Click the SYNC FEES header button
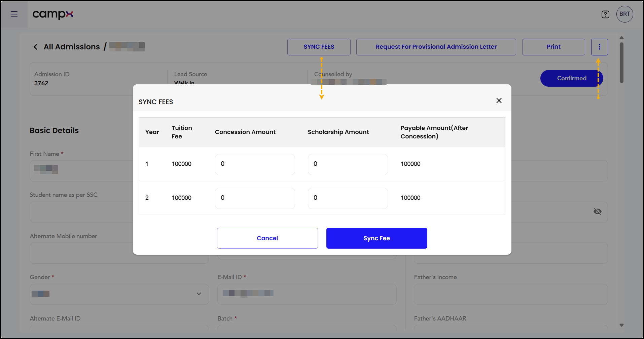This screenshot has height=339, width=644. 319,47
